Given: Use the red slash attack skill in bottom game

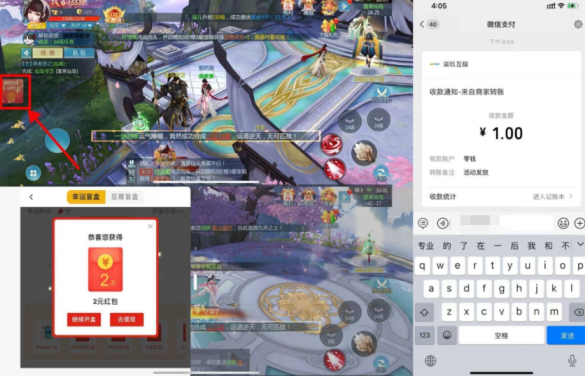Looking at the screenshot, I should (x=334, y=359).
